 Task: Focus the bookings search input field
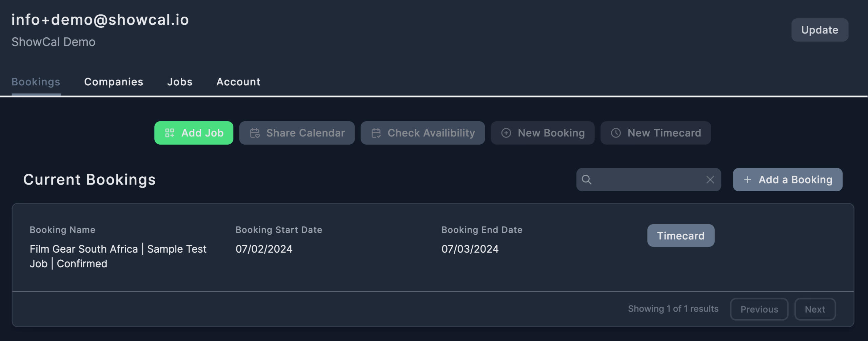coord(648,180)
